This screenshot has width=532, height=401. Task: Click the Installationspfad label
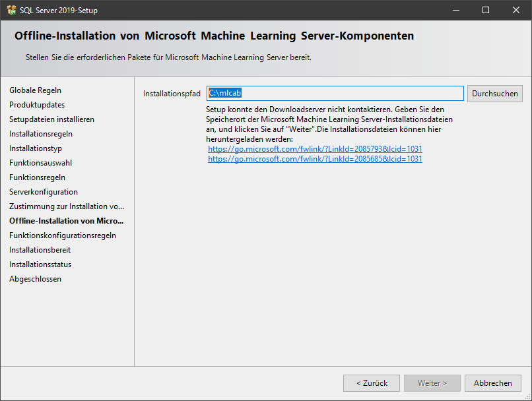172,94
